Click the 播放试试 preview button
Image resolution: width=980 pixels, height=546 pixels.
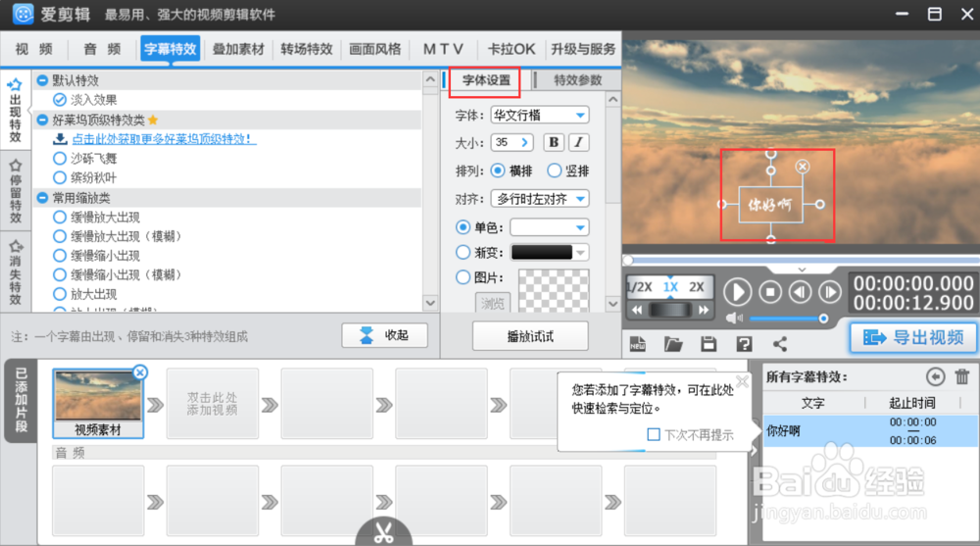[530, 336]
